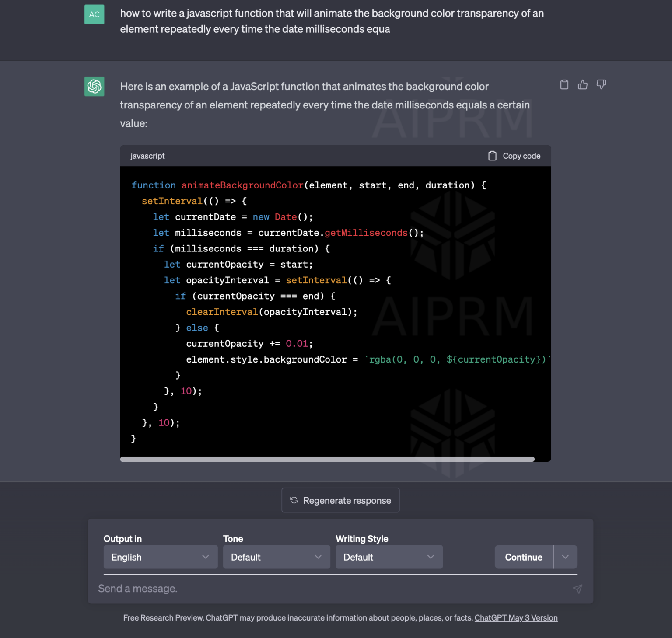This screenshot has height=638, width=672.
Task: Click the rgba template string in code
Action: pos(457,359)
